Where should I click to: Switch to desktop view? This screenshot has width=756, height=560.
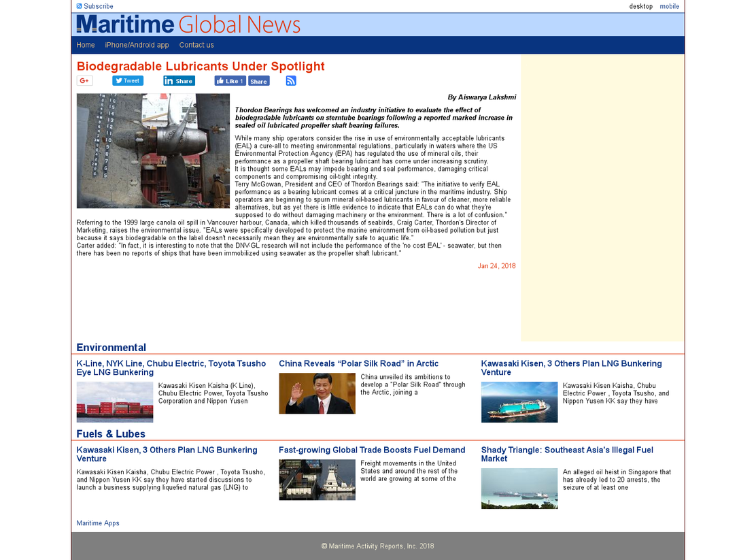[641, 6]
